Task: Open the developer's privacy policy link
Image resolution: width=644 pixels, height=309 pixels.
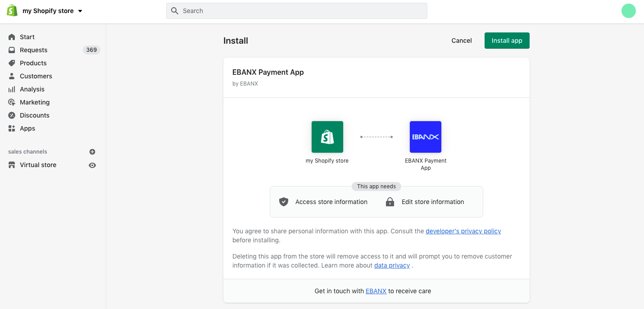Action: (463, 231)
